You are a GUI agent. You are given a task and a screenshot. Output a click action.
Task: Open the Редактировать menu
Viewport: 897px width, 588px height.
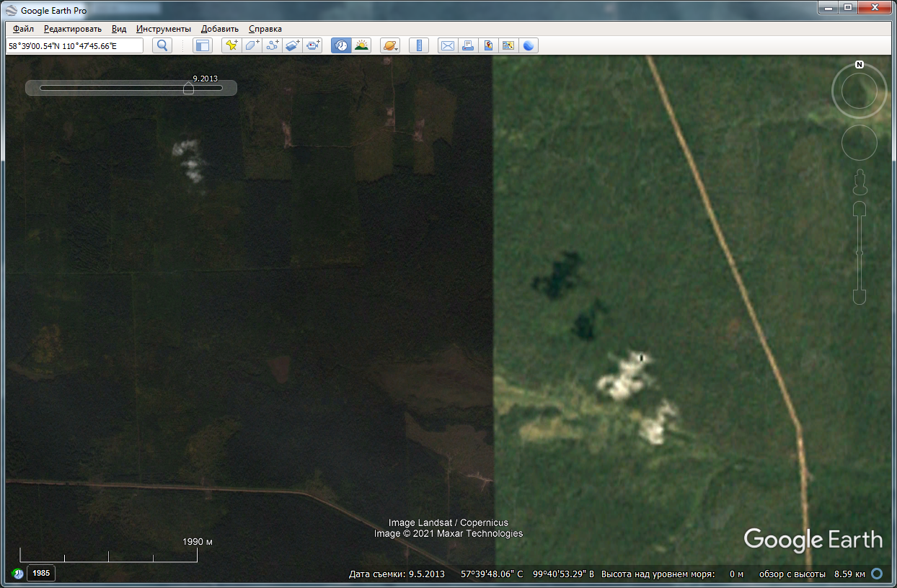[73, 29]
